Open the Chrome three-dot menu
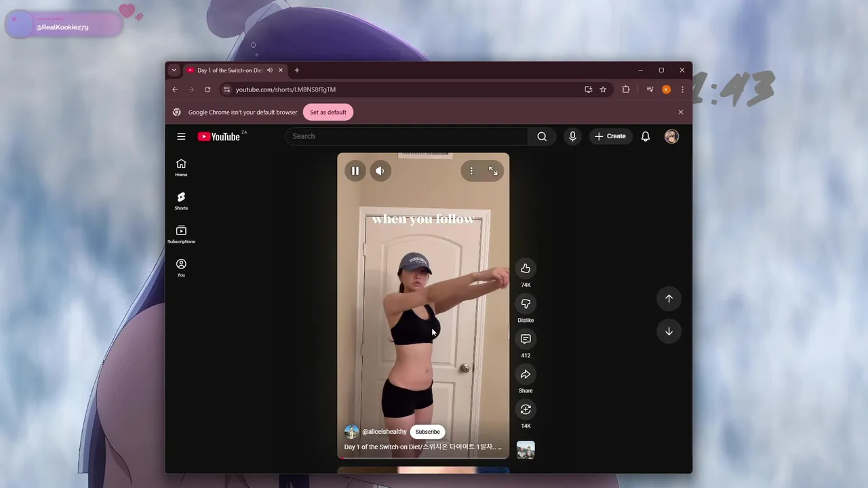 682,89
